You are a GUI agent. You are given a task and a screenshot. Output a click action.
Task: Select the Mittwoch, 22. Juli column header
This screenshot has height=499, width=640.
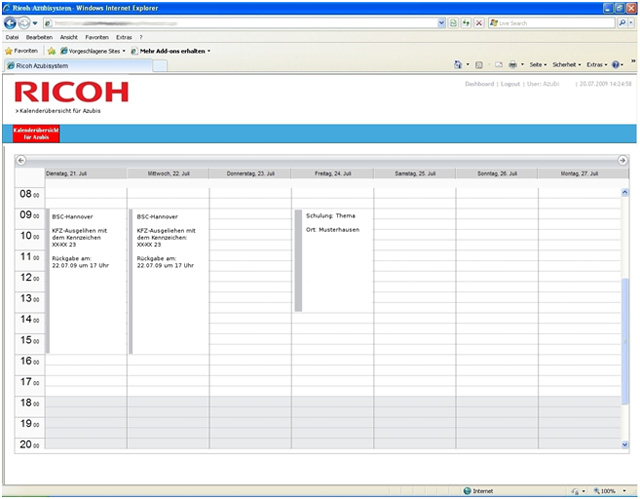[x=168, y=173]
